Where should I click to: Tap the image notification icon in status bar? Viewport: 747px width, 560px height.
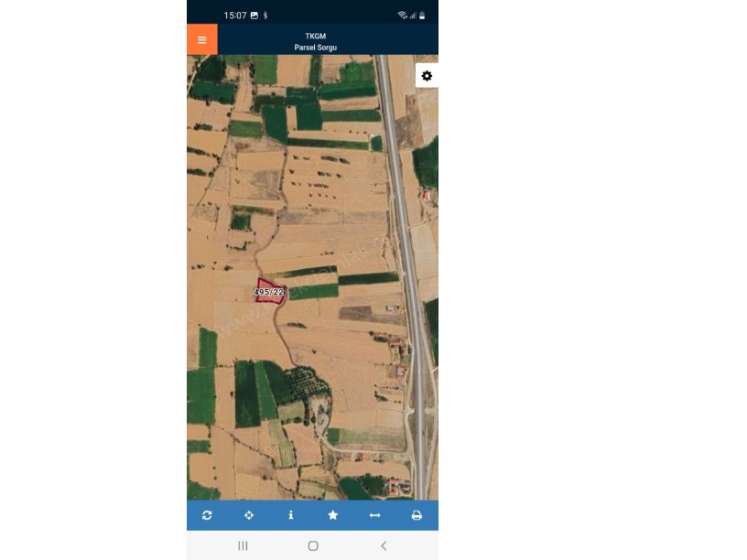pyautogui.click(x=254, y=16)
